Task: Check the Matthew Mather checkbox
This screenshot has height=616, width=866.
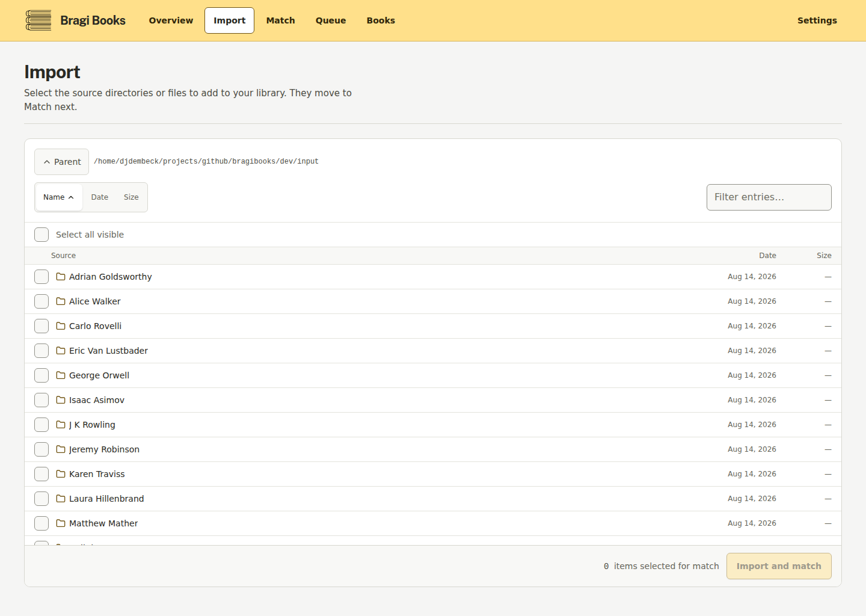Action: (x=41, y=523)
